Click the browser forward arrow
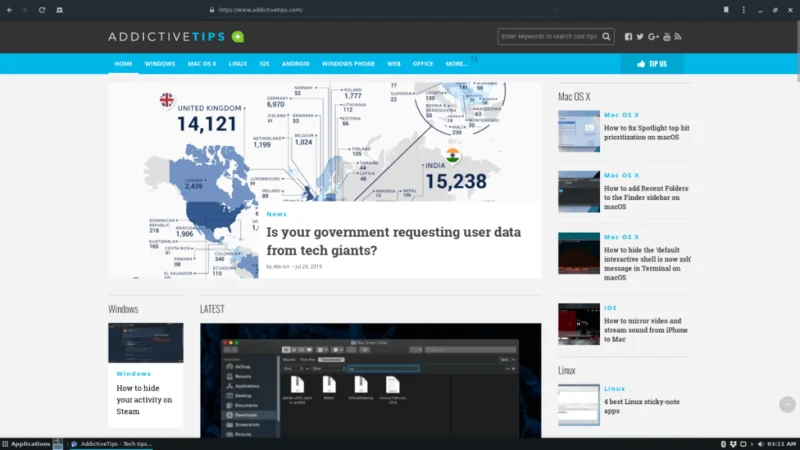The image size is (800, 450). 24,10
